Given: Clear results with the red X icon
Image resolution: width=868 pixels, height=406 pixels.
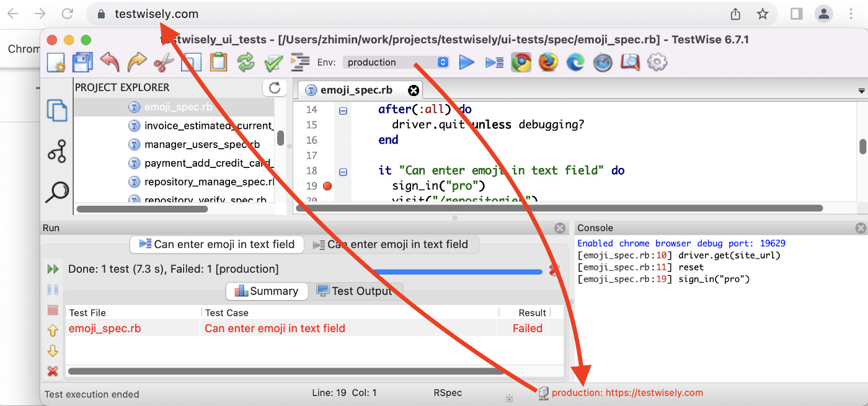Looking at the screenshot, I should pyautogui.click(x=53, y=371).
